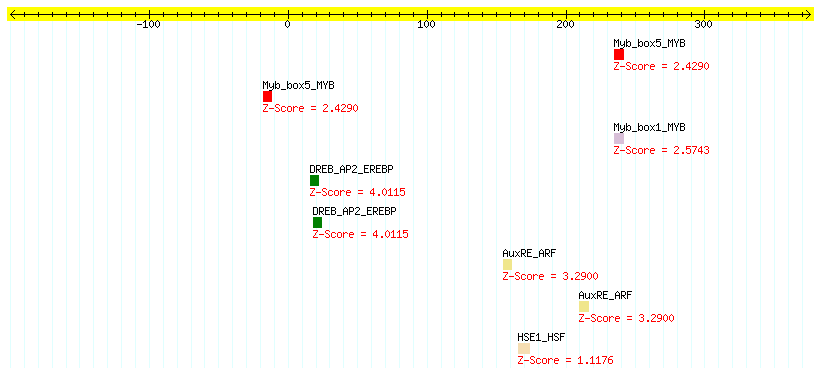This screenshot has height=377, width=820.
Task: Click the 0 ruler label
Action: point(288,25)
